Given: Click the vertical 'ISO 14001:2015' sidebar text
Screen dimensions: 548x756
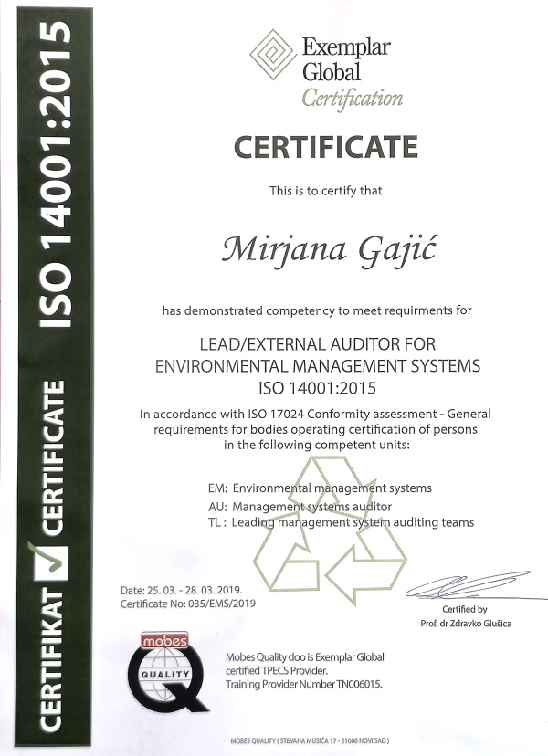Looking at the screenshot, I should [55, 173].
